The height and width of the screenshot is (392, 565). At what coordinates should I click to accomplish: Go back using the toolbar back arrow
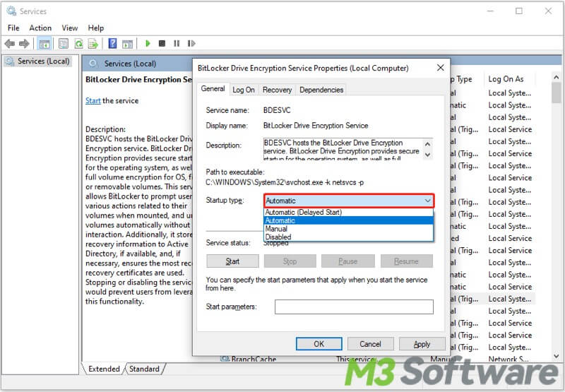click(10, 44)
